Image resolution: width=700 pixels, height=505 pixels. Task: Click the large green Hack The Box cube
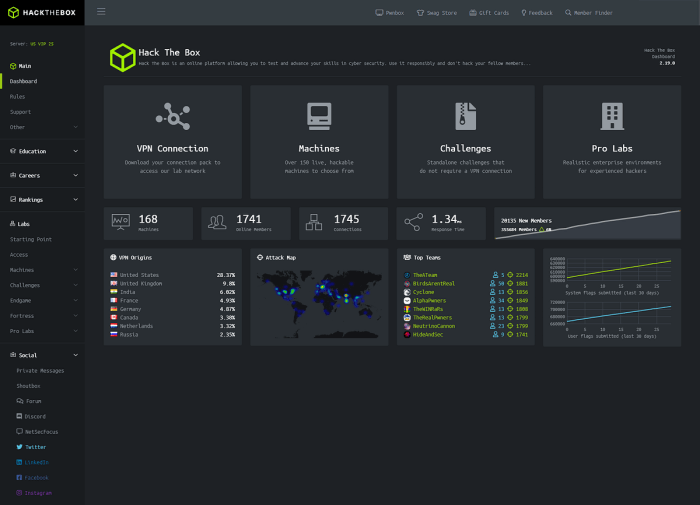coord(122,57)
